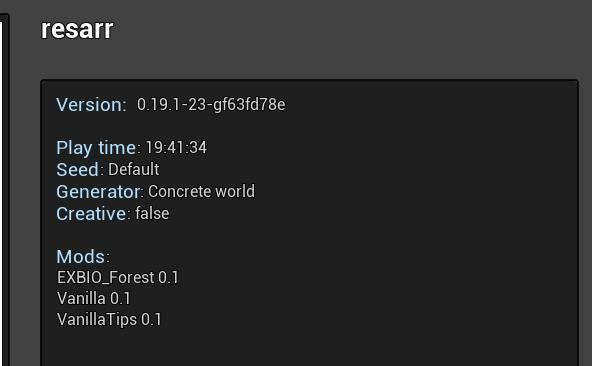Click play time value 19:41:34
This screenshot has width=592, height=366.
click(x=176, y=148)
